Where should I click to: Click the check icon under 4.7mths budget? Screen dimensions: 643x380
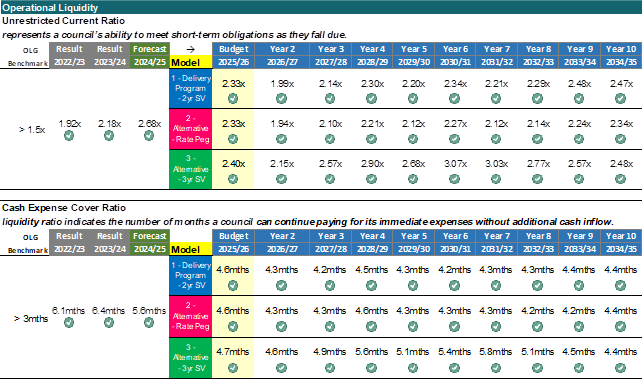233,368
